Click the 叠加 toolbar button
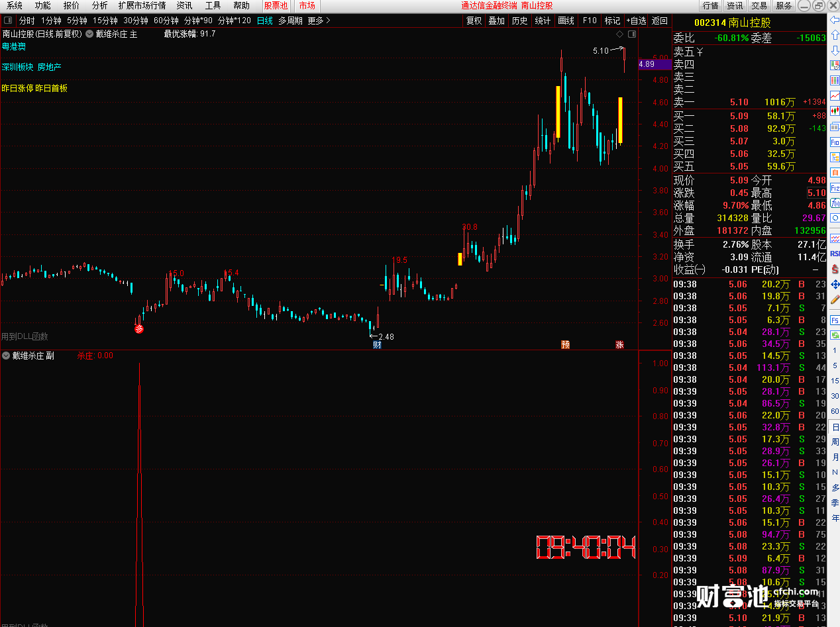Image resolution: width=840 pixels, height=627 pixels. tap(496, 21)
